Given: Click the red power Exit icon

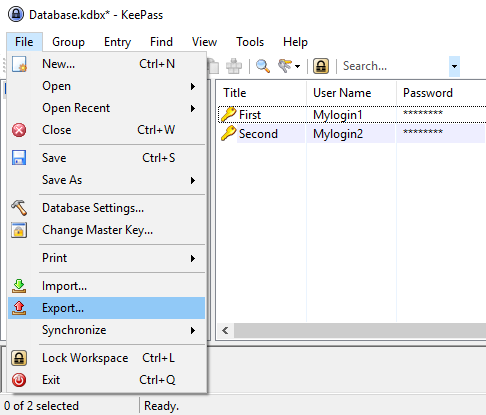Looking at the screenshot, I should click(x=19, y=380).
